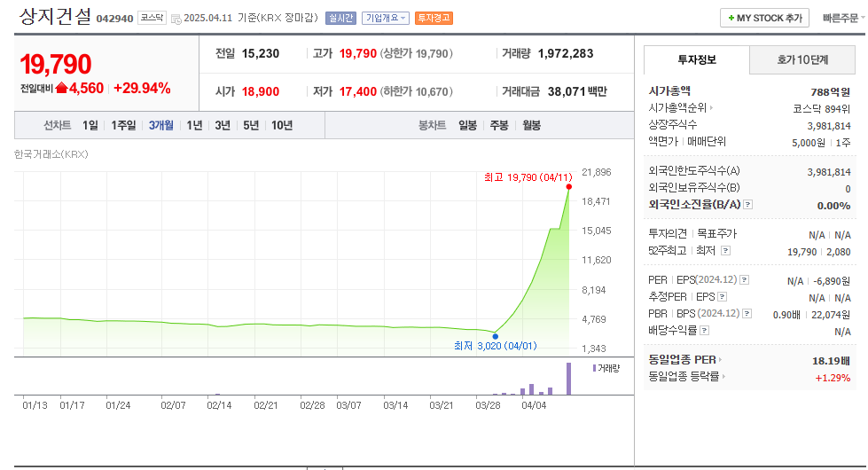Select the 5년 line chart period

coord(251,126)
